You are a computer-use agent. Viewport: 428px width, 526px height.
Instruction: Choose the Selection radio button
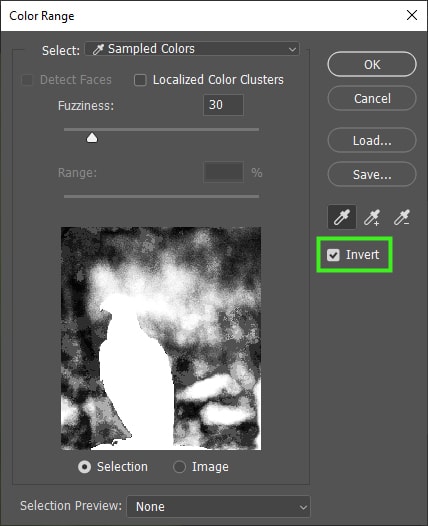tap(84, 467)
